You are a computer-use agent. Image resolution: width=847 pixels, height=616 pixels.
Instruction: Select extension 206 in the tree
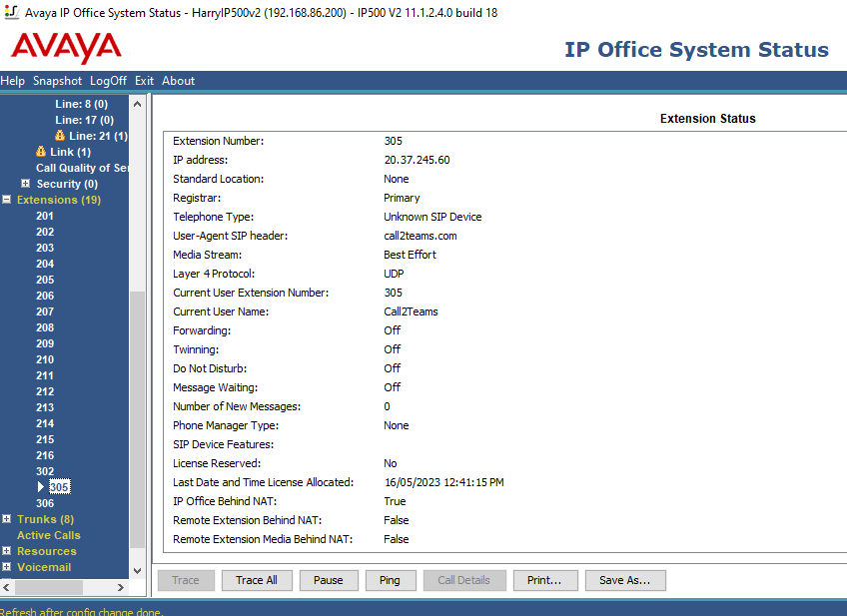[45, 296]
